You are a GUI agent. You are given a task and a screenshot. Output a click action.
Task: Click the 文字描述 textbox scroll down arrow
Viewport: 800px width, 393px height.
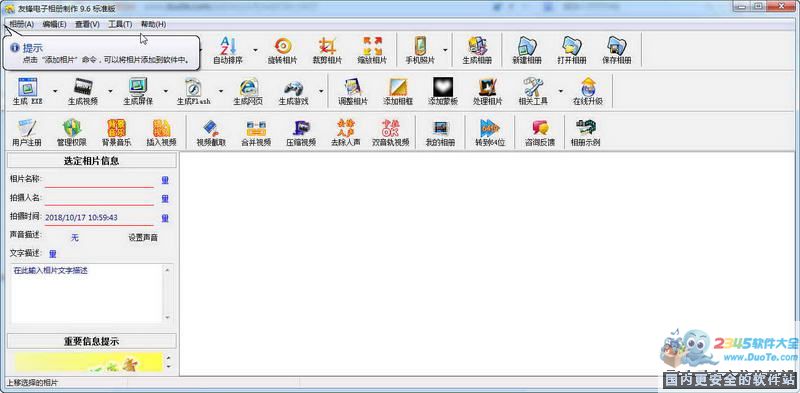tap(168, 317)
